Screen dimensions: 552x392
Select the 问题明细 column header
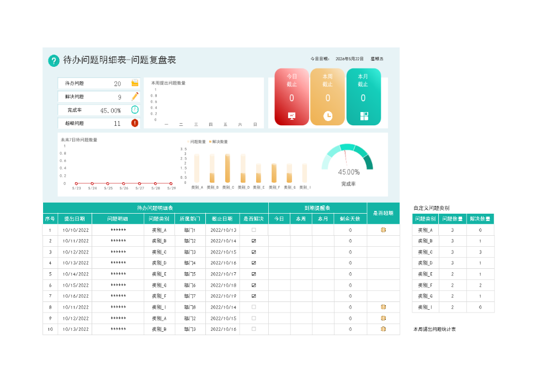click(x=118, y=219)
